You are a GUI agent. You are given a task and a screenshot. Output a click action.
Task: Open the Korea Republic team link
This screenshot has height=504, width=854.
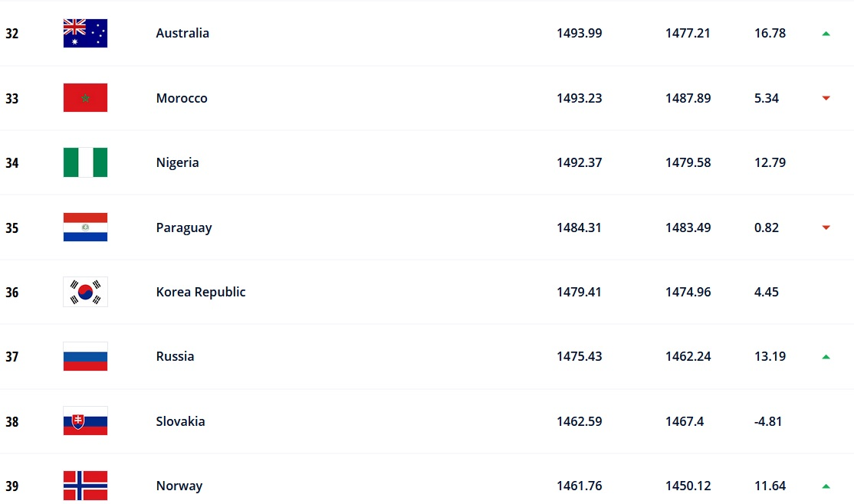pyautogui.click(x=201, y=292)
